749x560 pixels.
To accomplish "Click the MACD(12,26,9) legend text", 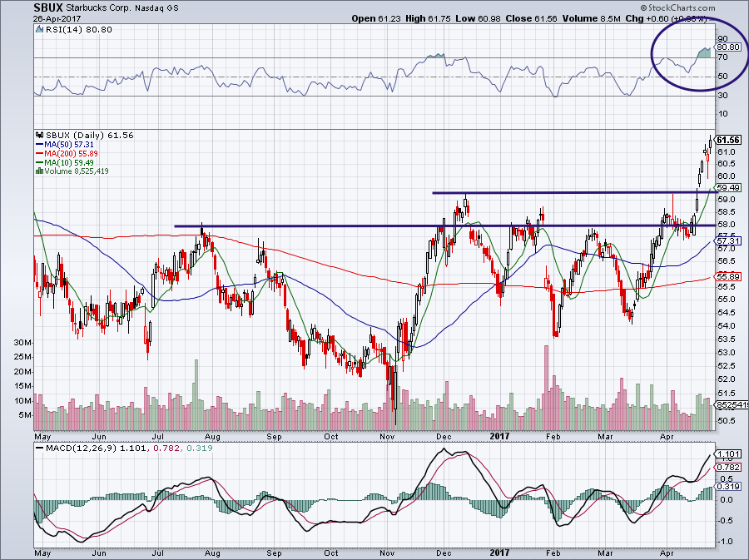I will pyautogui.click(x=81, y=448).
